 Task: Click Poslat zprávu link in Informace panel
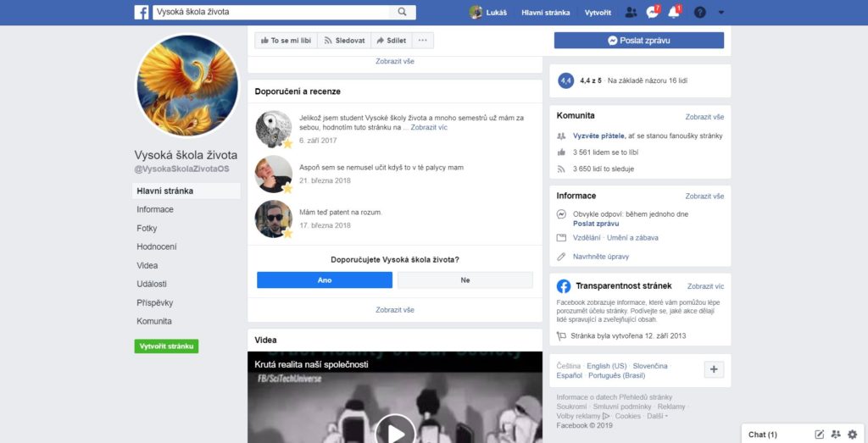tap(596, 224)
